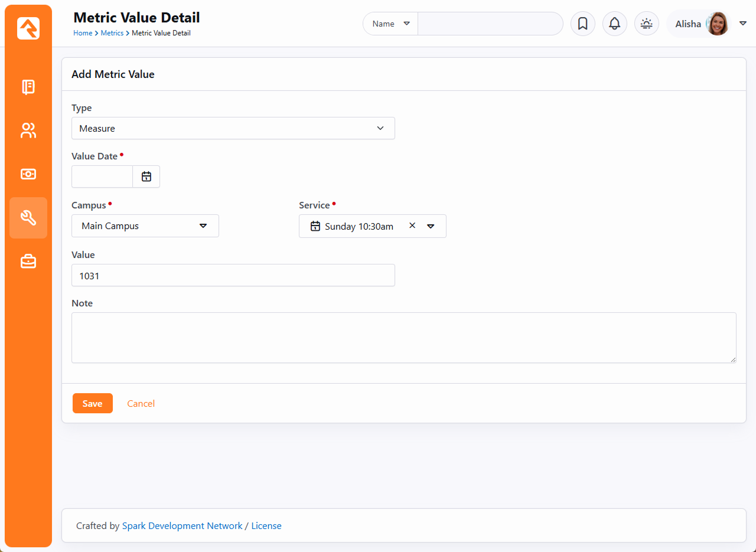This screenshot has height=552, width=756.
Task: Expand the Service picker dropdown arrow
Action: pos(431,226)
